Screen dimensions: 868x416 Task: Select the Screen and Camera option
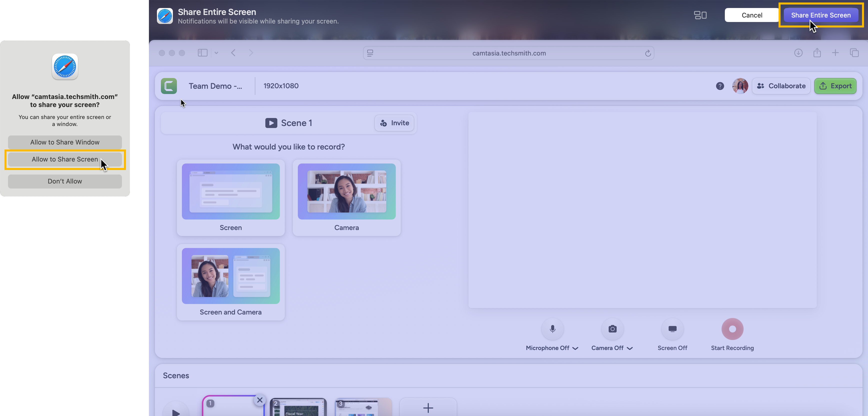pyautogui.click(x=231, y=282)
